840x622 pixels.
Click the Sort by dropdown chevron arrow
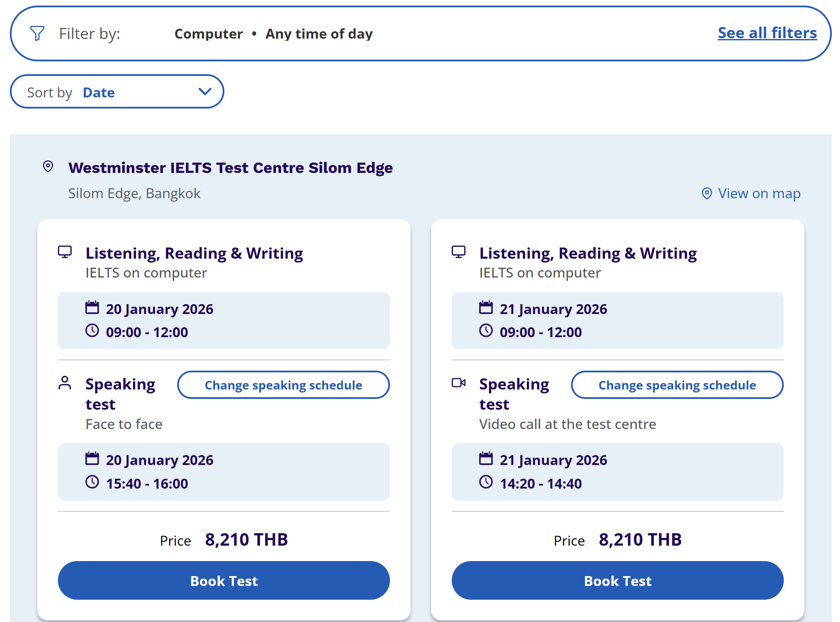(x=205, y=91)
